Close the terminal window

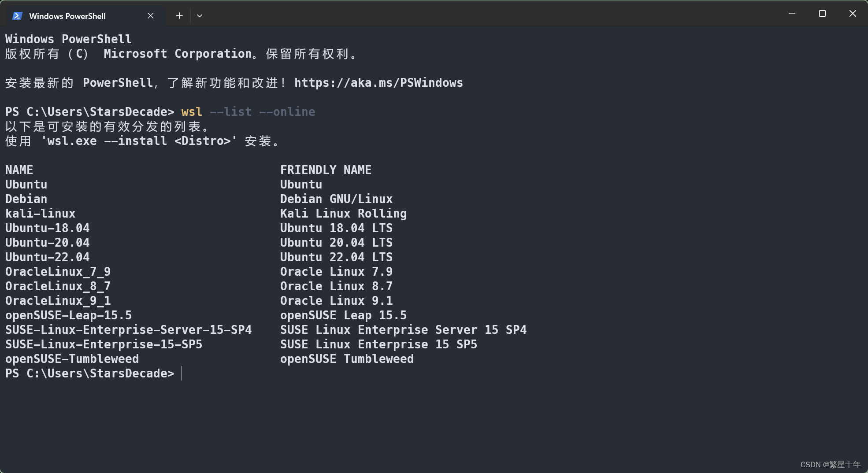[x=853, y=14]
